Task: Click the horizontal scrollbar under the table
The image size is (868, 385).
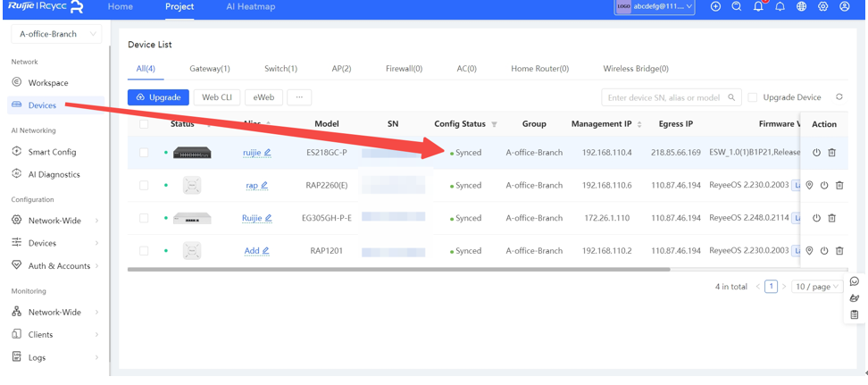Action: (x=398, y=270)
